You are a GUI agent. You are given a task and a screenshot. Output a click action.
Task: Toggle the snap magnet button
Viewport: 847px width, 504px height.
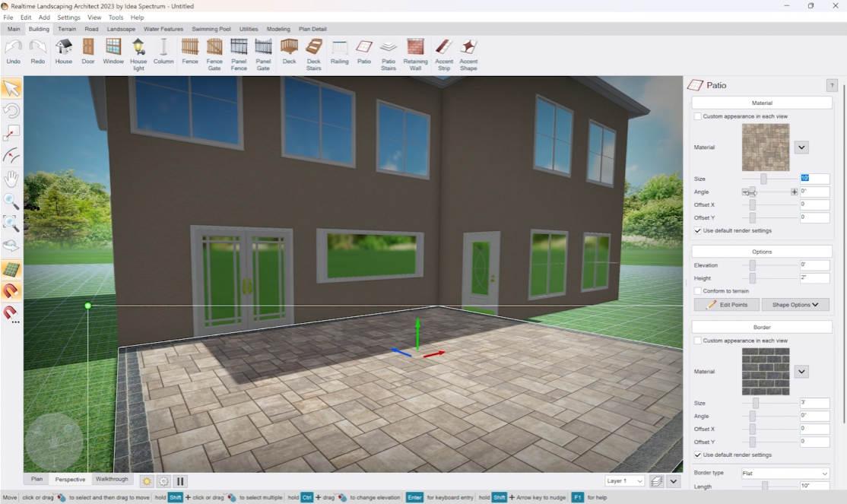pyautogui.click(x=11, y=291)
